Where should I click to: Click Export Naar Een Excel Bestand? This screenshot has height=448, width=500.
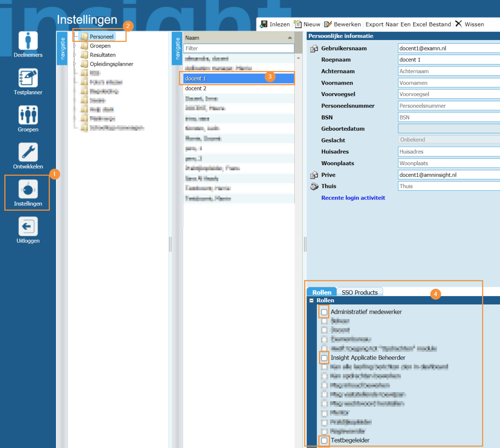click(x=408, y=24)
